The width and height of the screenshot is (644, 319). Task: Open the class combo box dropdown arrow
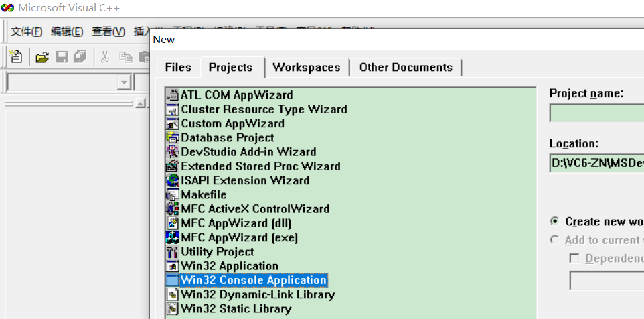point(124,82)
